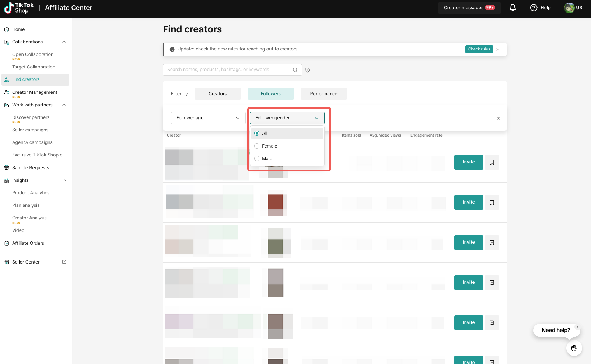Click the user profile avatar
Screen dimensions: 591x364
tap(569, 8)
